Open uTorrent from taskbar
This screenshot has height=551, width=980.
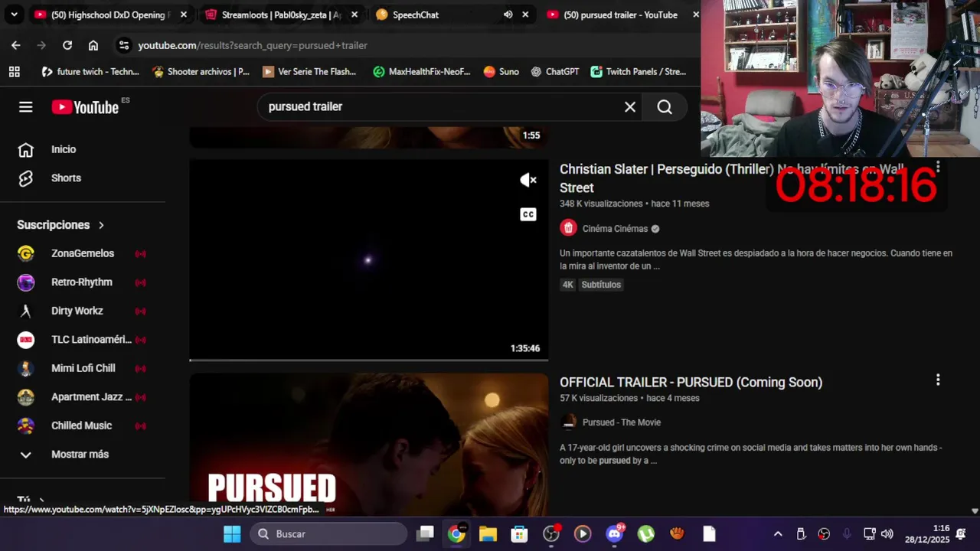click(645, 533)
